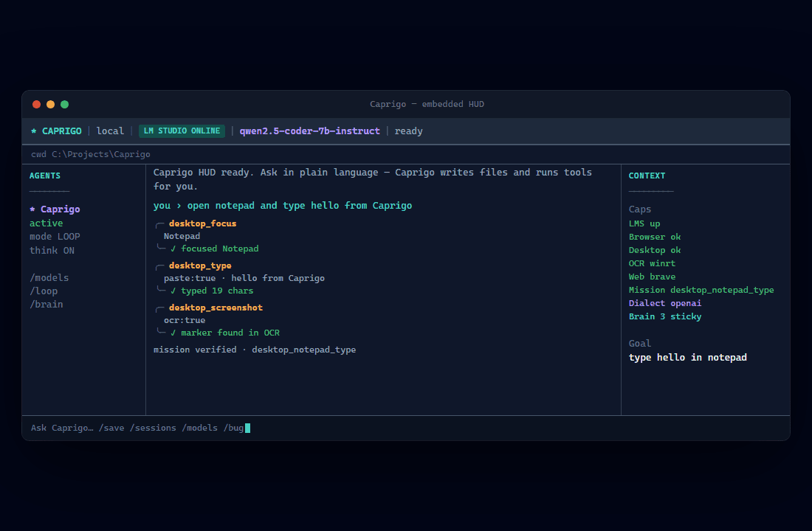
Task: Click the 'Web brave' capability entry
Action: pyautogui.click(x=652, y=277)
